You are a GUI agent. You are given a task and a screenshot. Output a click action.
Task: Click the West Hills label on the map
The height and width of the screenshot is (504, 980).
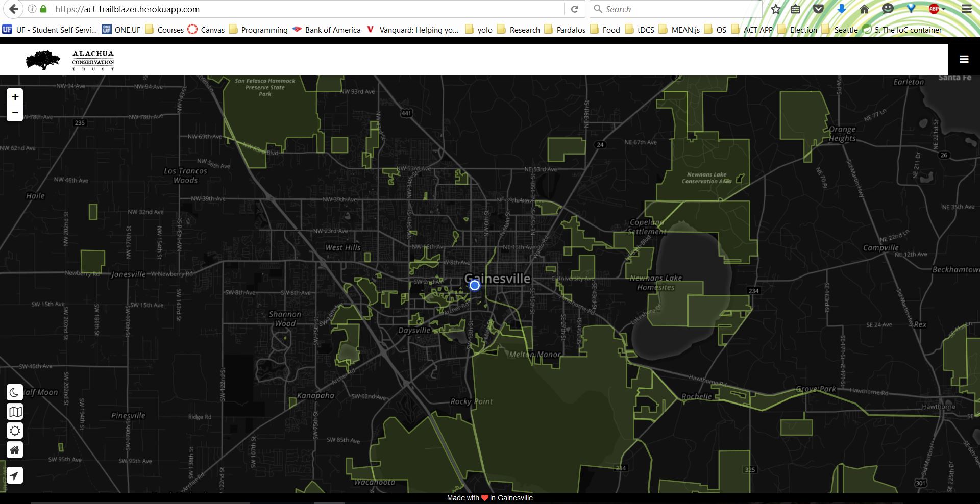point(343,247)
